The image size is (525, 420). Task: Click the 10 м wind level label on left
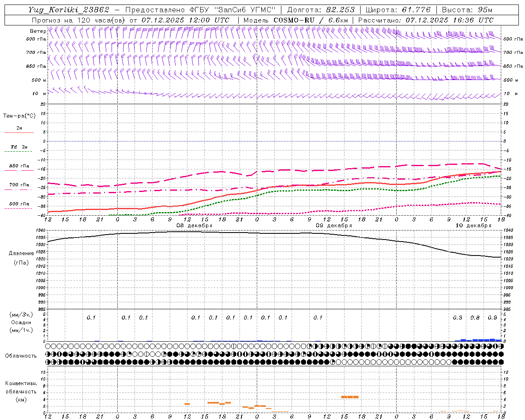39,94
